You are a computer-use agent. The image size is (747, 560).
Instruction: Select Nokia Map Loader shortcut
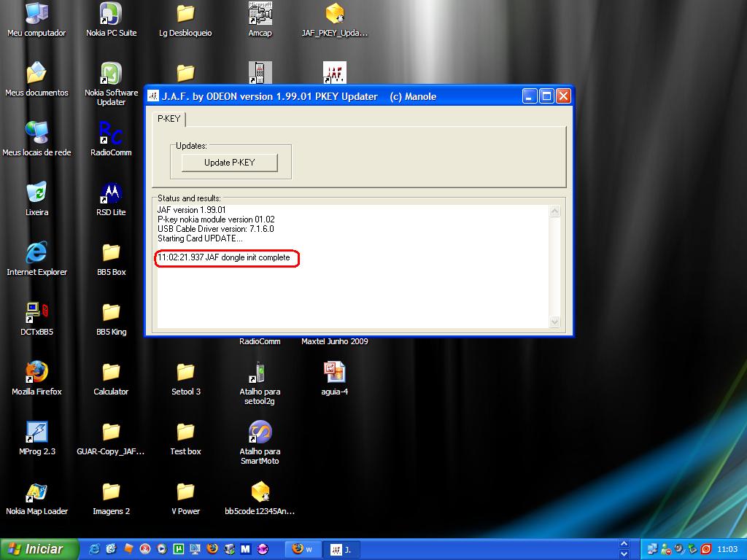coord(36,499)
